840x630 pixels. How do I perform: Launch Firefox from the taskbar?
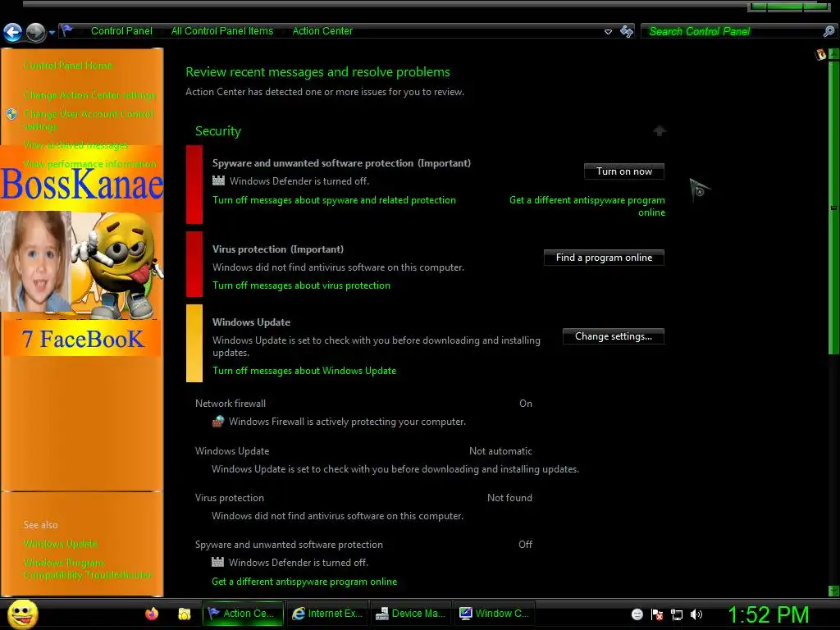click(x=152, y=614)
